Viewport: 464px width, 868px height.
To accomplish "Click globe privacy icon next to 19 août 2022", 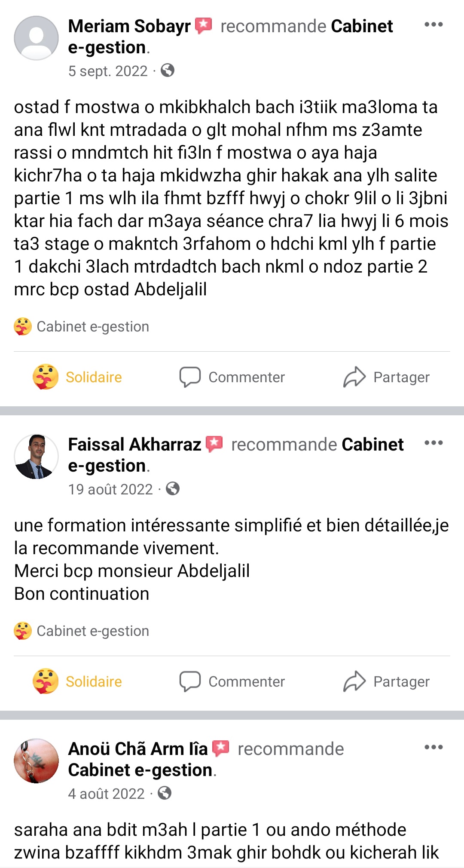I will point(173,489).
